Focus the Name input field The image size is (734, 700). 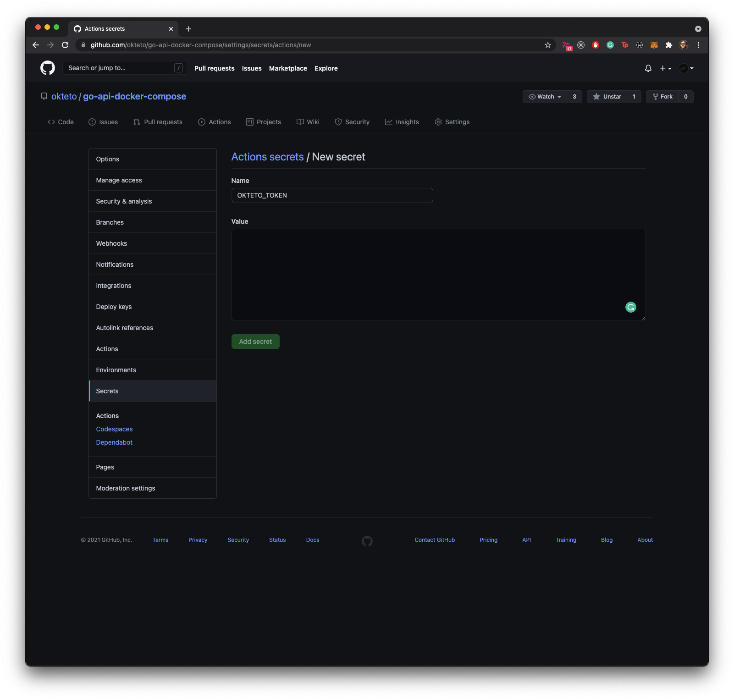pos(332,195)
